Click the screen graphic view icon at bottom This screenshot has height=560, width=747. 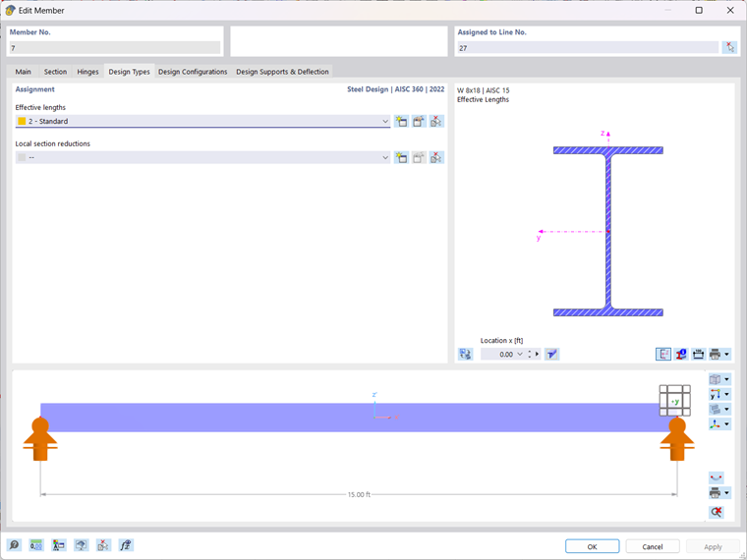coord(82,545)
